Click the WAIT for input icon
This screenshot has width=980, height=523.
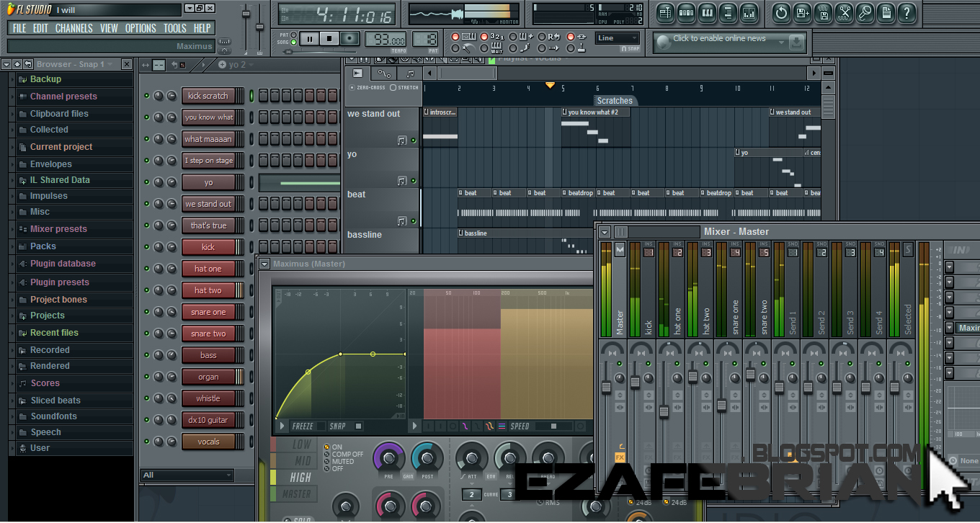click(497, 48)
